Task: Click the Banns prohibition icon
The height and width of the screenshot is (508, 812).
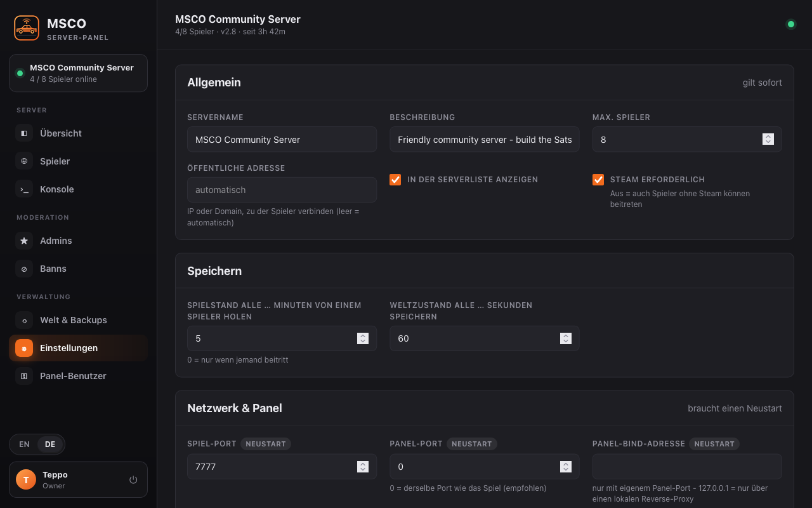Action: click(24, 269)
